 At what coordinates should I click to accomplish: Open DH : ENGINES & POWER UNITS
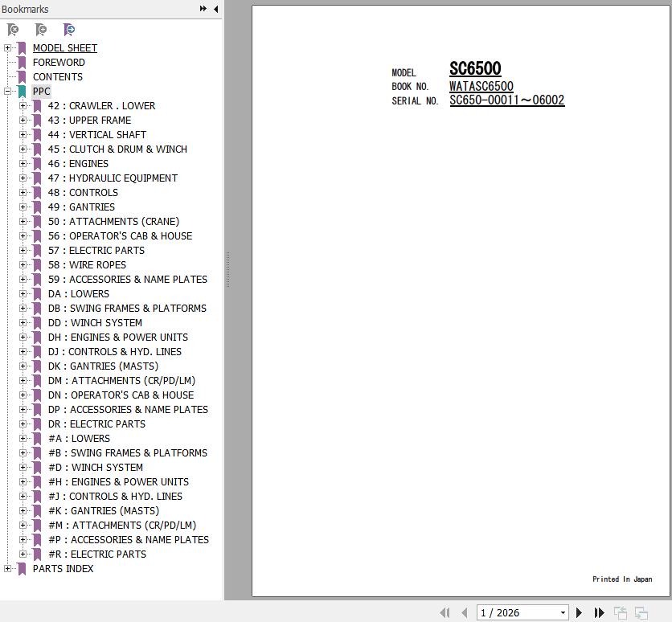point(118,338)
